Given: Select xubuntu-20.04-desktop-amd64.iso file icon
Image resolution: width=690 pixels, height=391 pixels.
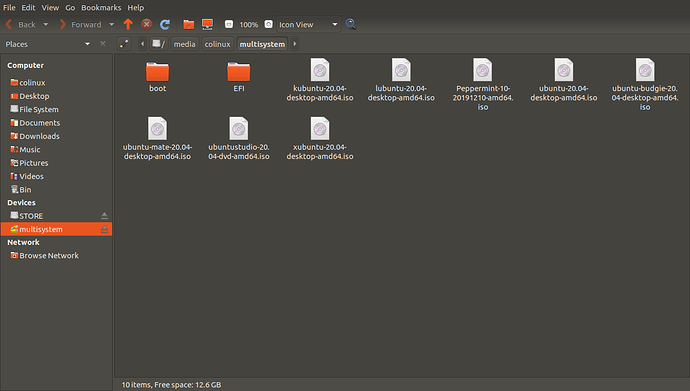Looking at the screenshot, I should click(x=320, y=128).
